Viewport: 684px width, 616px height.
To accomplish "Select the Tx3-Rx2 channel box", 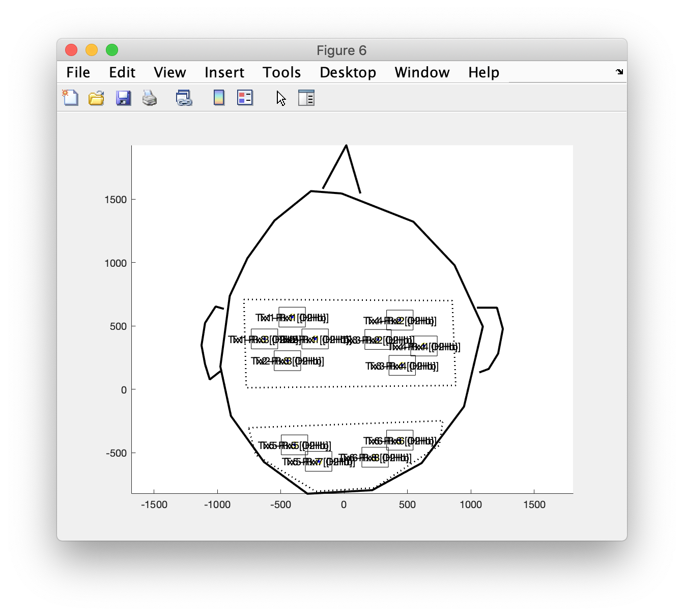I will click(x=378, y=340).
